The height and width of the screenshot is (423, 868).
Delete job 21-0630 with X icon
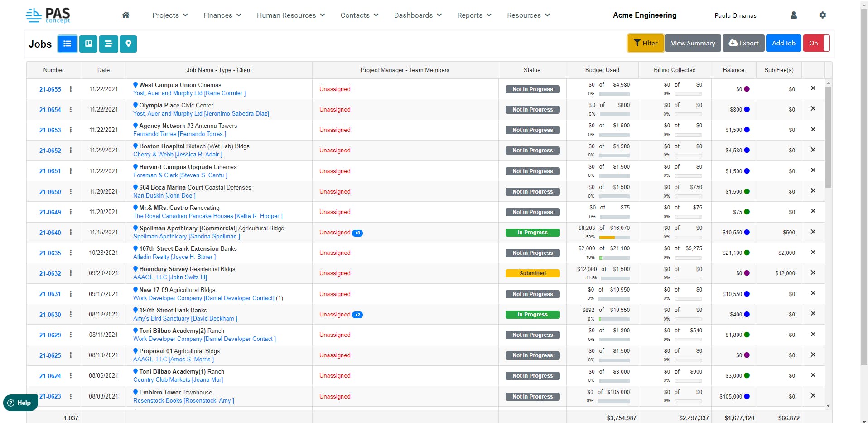tap(813, 314)
